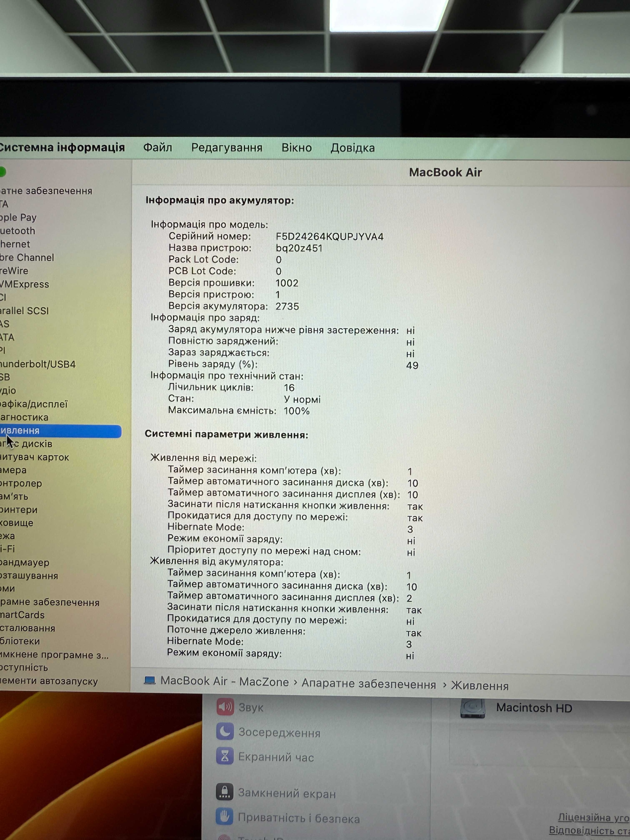Click the cycle count value 16
The width and height of the screenshot is (630, 840).
pos(289,387)
